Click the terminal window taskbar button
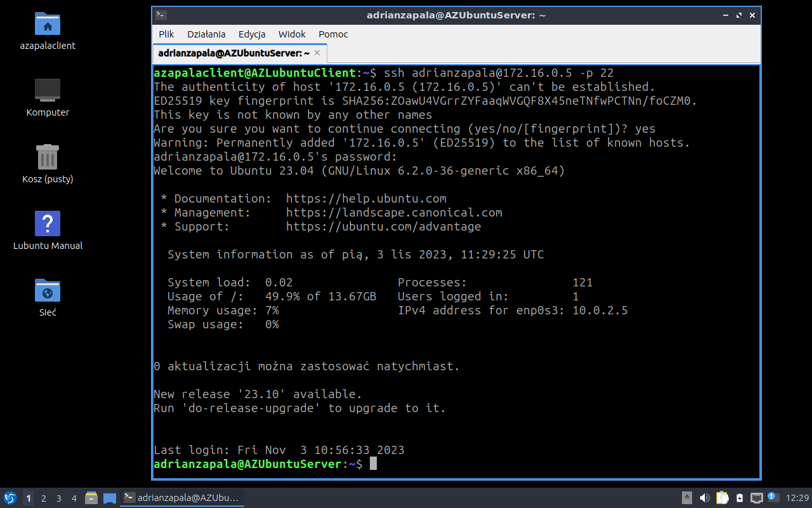812x508 pixels. pos(182,498)
